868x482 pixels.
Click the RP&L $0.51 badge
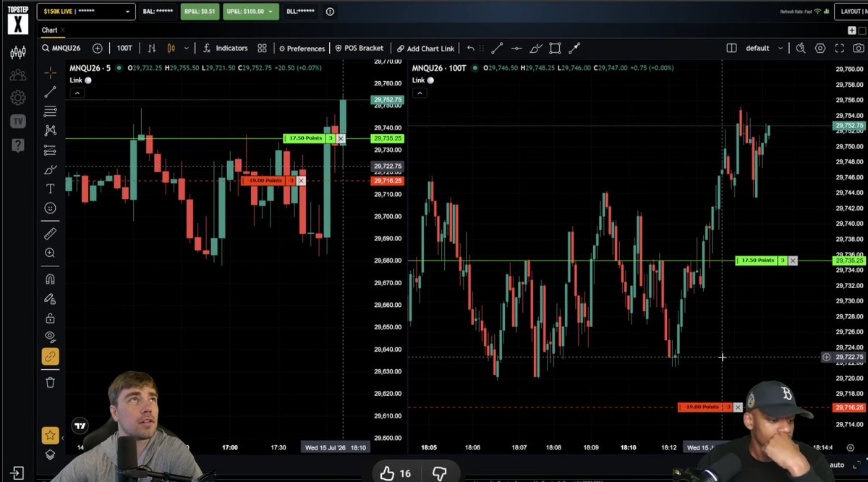click(200, 12)
